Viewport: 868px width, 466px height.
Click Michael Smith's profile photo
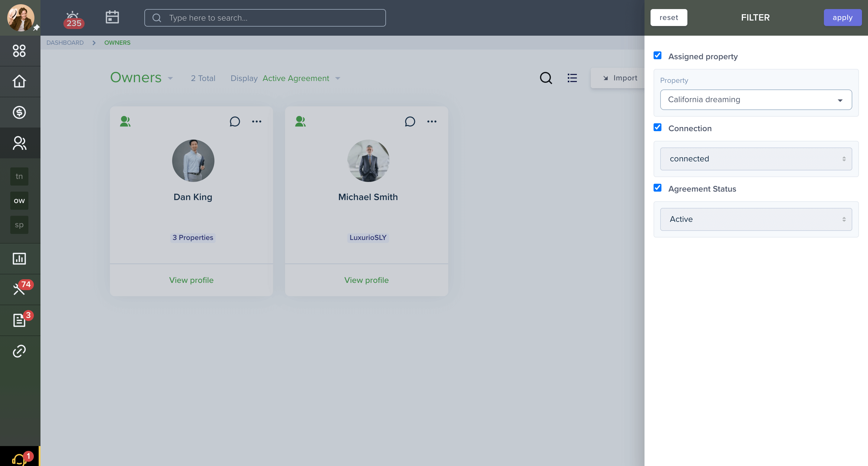[x=368, y=161]
